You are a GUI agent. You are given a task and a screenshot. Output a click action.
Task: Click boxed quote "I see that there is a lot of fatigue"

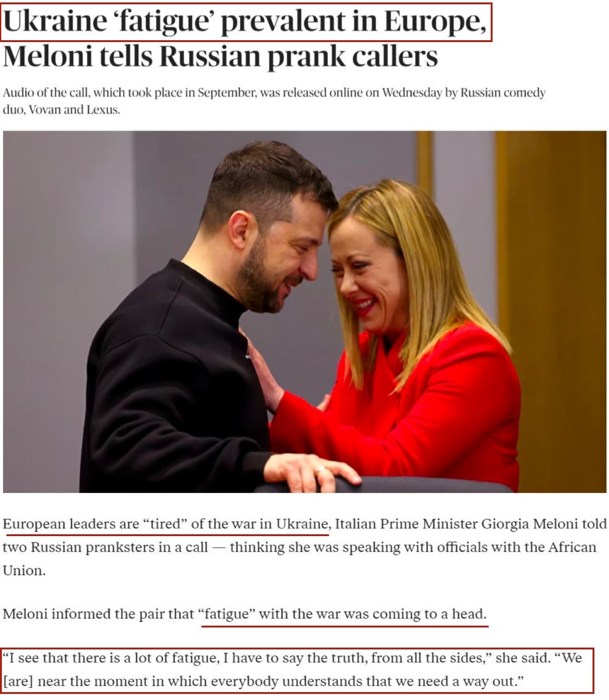tap(297, 670)
